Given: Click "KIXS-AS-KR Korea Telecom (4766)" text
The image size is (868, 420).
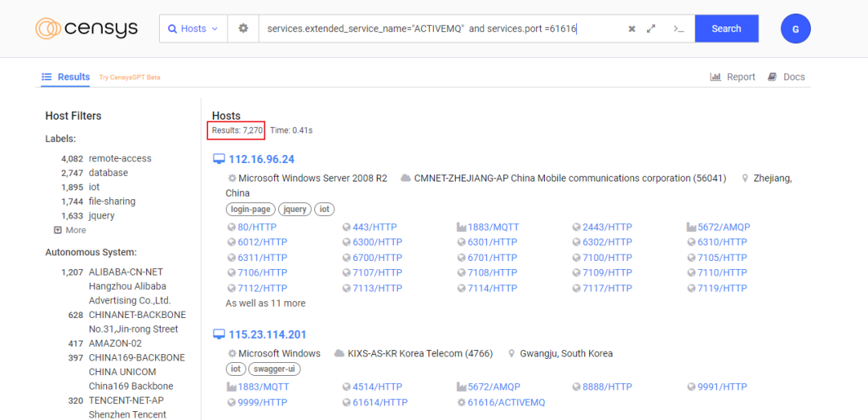Looking at the screenshot, I should pos(420,353).
